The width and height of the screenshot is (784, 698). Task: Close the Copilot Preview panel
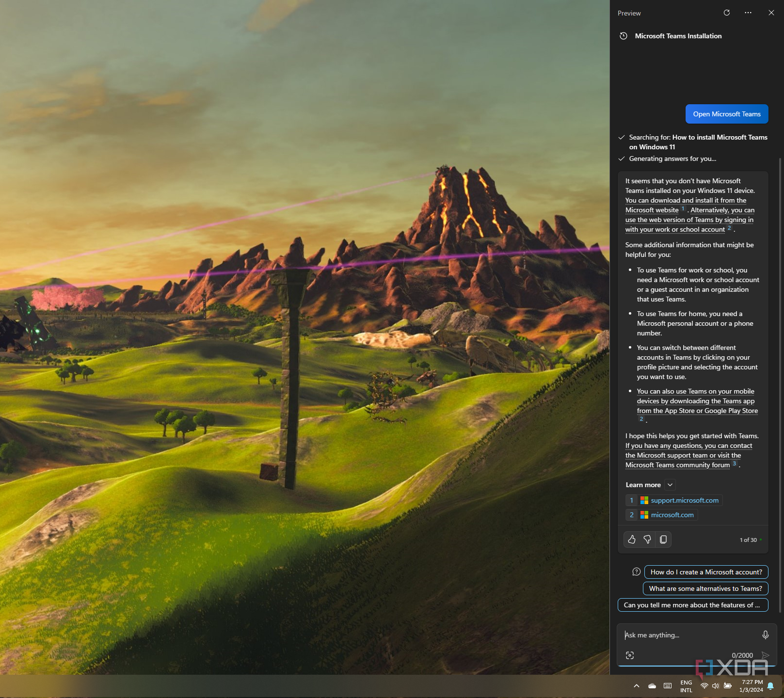click(771, 13)
